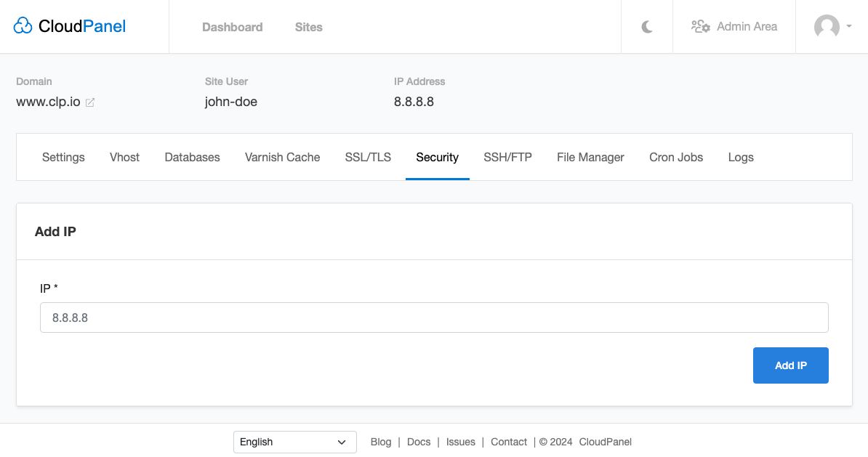868x457 pixels.
Task: Switch to the SSH/FTP tab
Action: pos(507,157)
